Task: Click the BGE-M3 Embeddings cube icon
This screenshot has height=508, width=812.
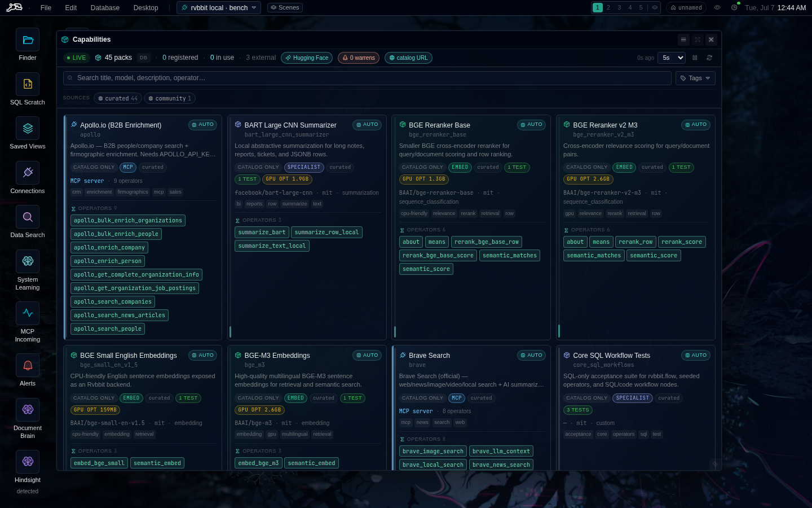Action: point(238,355)
